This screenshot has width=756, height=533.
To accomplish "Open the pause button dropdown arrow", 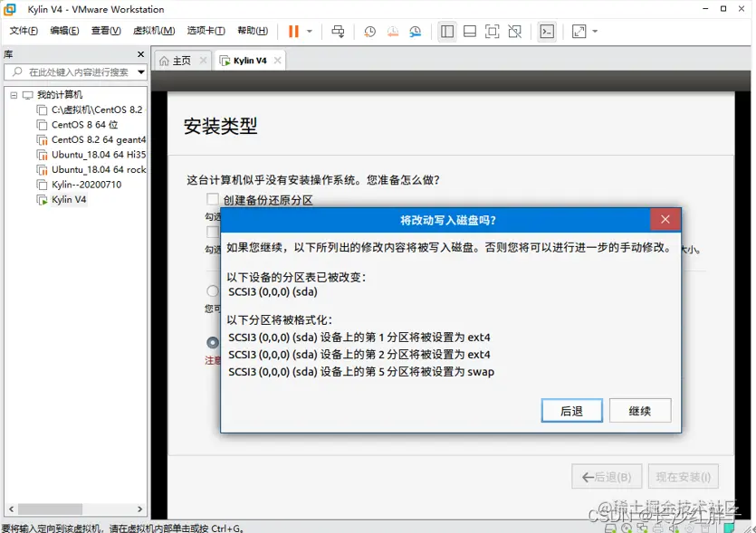I will point(309,31).
